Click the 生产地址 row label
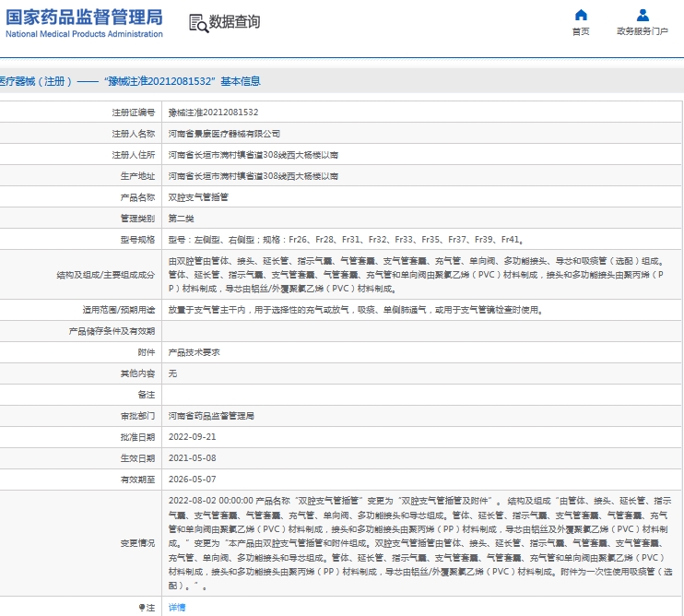 [x=138, y=176]
